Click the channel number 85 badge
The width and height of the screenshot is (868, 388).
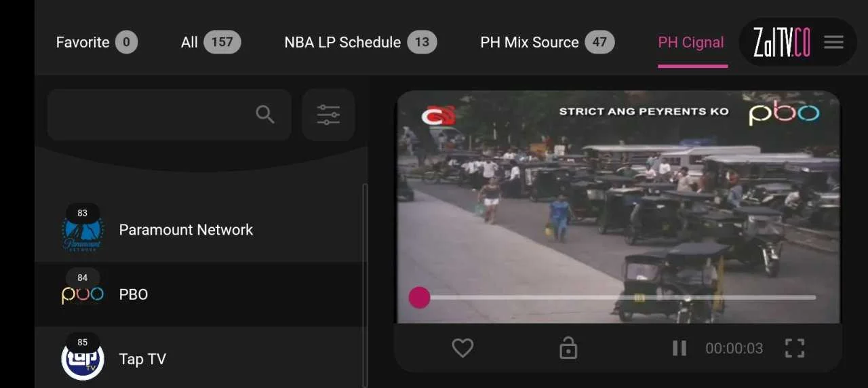[x=82, y=343]
